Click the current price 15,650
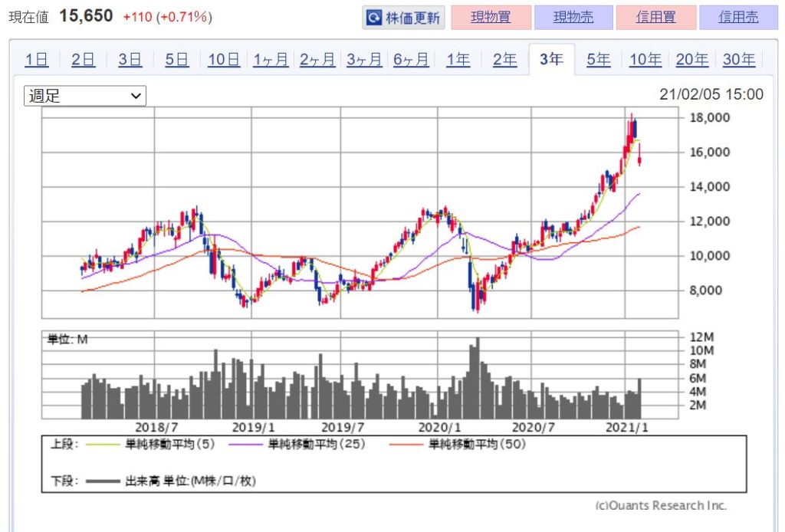 click(86, 16)
